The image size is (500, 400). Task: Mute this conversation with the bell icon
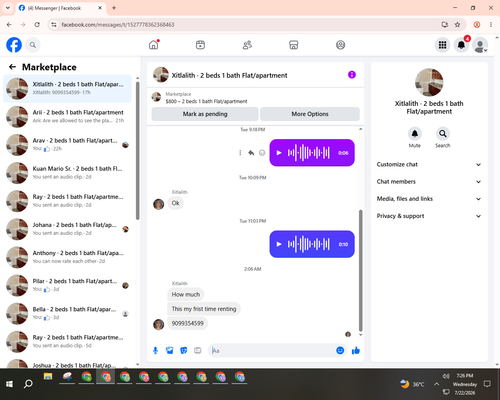415,134
